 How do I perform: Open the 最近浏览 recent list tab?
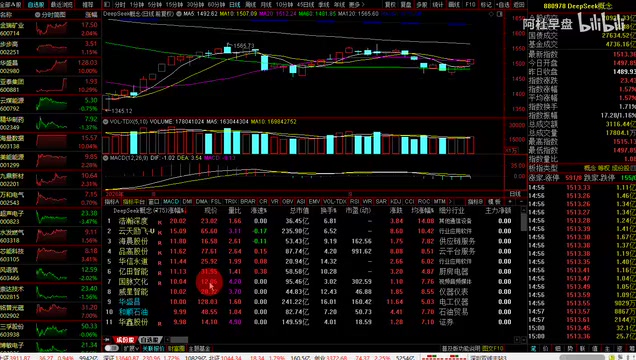(62, 4)
